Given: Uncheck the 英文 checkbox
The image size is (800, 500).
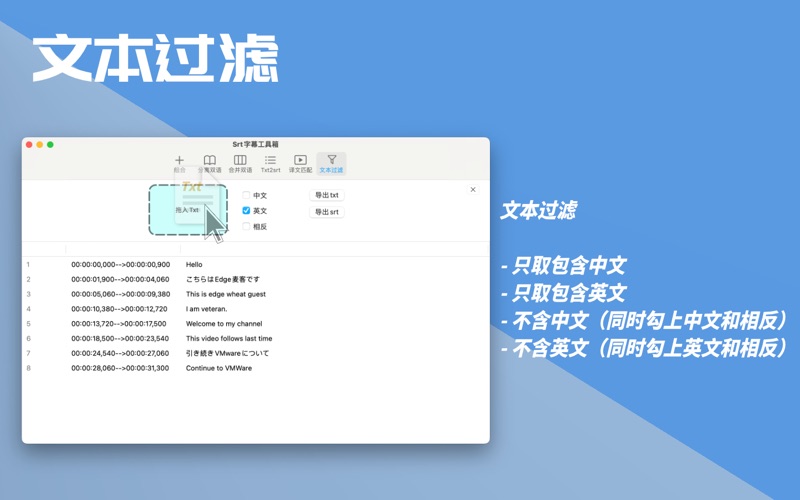Looking at the screenshot, I should tap(246, 210).
